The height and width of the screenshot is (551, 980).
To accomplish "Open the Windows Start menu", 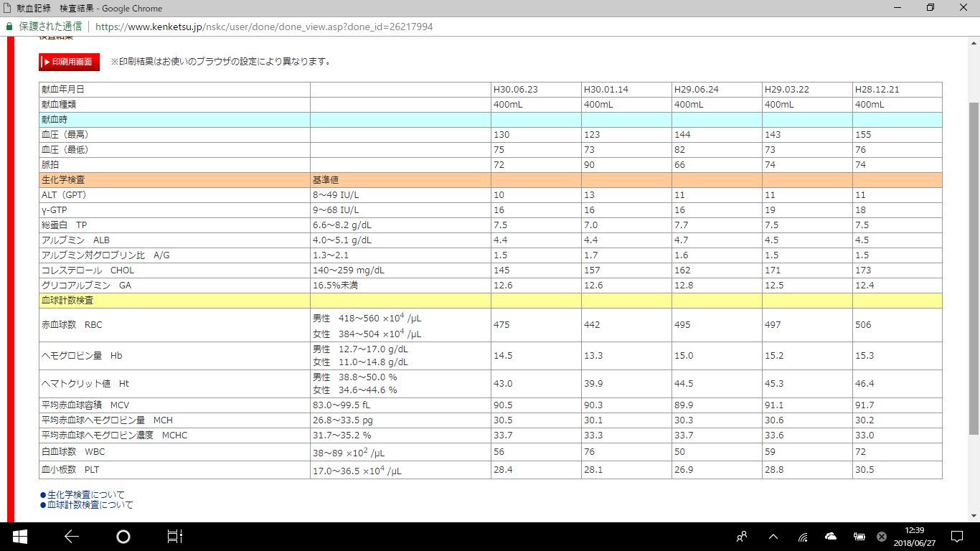I will tap(19, 537).
